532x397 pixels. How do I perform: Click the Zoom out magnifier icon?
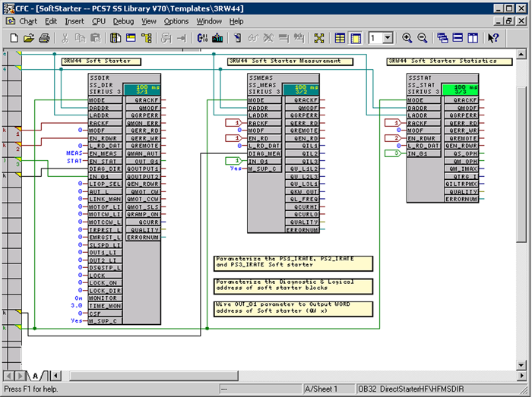(x=422, y=37)
